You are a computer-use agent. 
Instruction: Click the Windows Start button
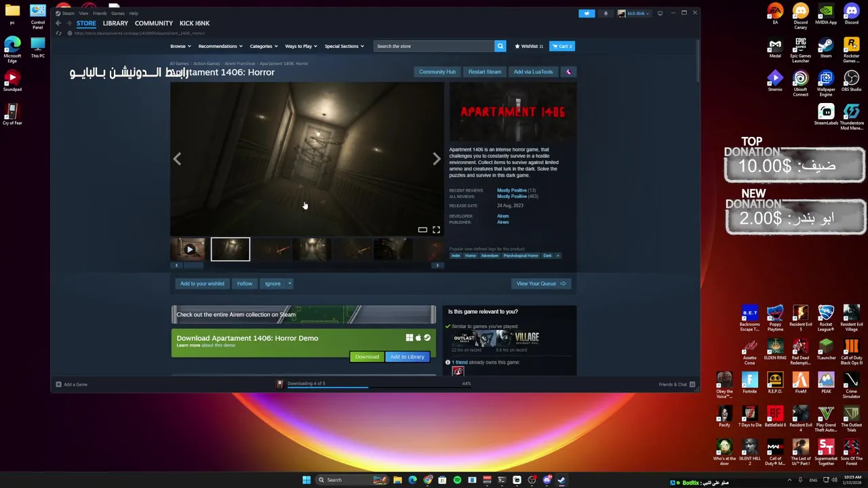[x=307, y=480]
